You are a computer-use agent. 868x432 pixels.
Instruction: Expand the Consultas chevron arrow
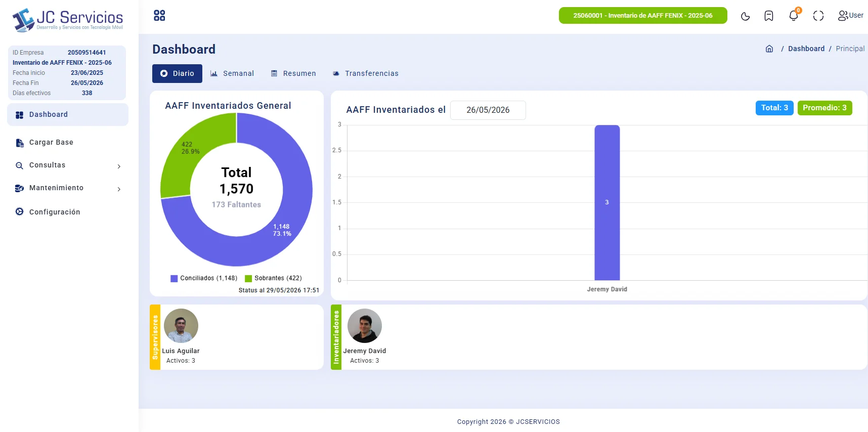119,166
